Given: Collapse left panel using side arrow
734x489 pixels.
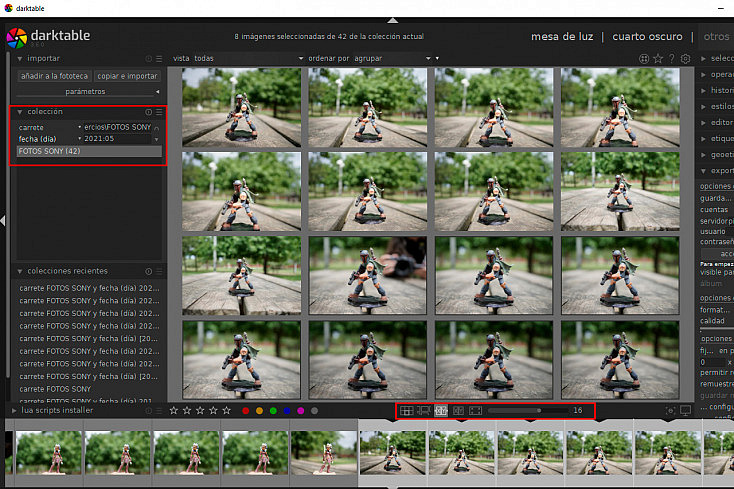Looking at the screenshot, I should (x=3, y=220).
